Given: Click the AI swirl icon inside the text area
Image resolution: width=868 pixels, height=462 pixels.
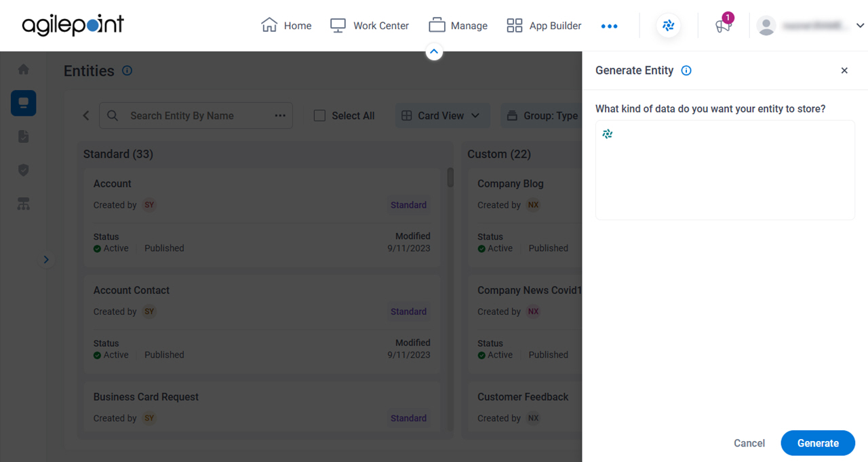Looking at the screenshot, I should (608, 134).
